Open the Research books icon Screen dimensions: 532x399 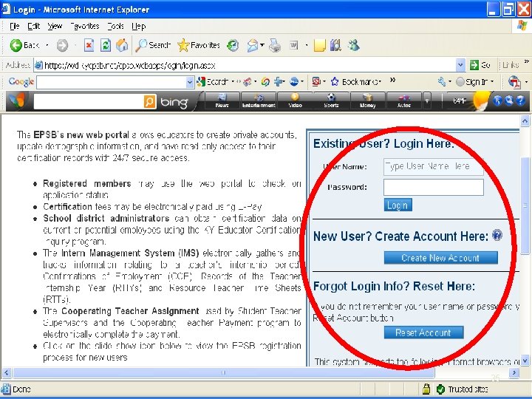coord(335,45)
